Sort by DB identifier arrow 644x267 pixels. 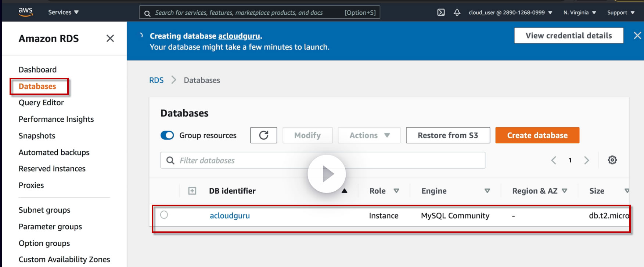[344, 191]
